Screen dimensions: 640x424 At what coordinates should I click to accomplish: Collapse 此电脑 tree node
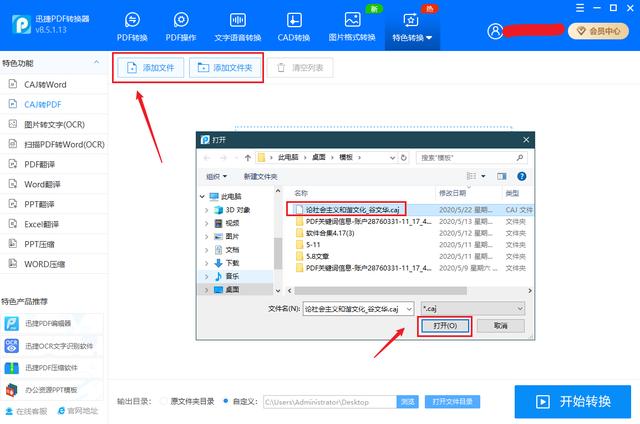pyautogui.click(x=202, y=197)
